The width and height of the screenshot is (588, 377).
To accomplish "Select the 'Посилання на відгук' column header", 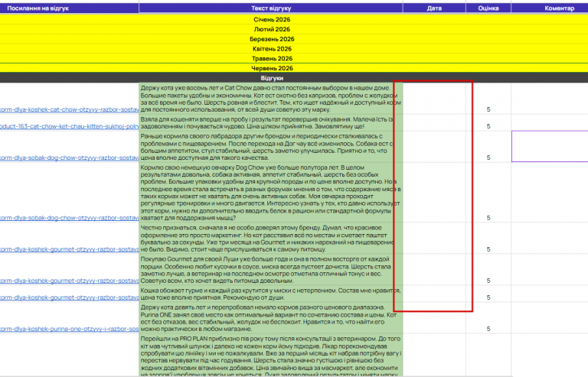I will [70, 8].
